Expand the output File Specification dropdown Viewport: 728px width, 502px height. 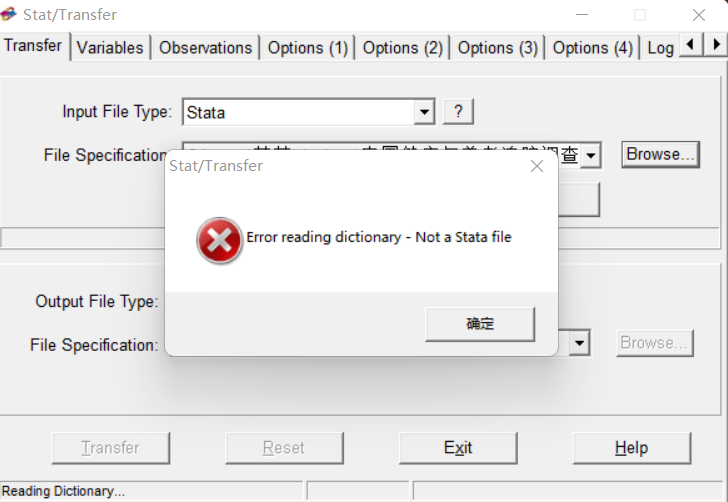click(579, 343)
